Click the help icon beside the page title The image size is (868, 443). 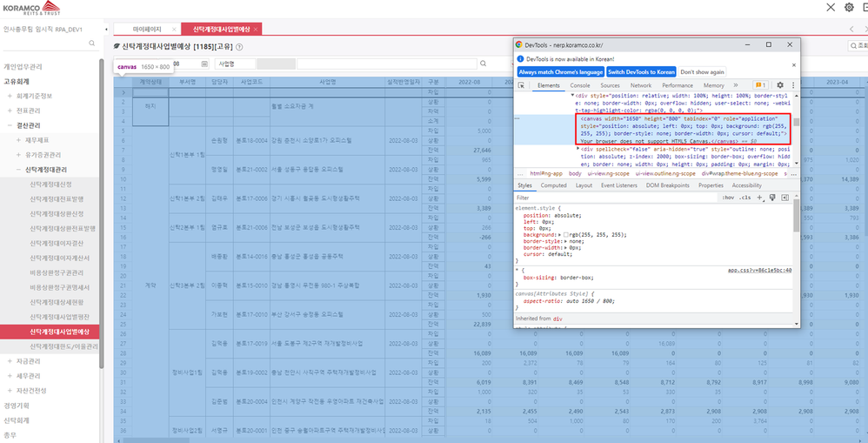(239, 47)
